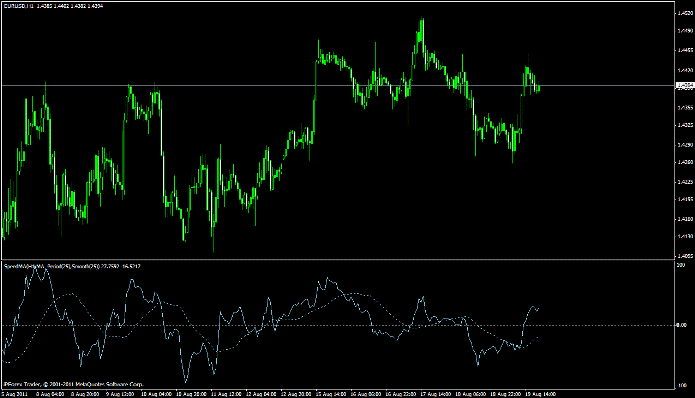This screenshot has height=398, width=695.
Task: Click the highest candlestick peak on the chart
Action: pos(422,20)
